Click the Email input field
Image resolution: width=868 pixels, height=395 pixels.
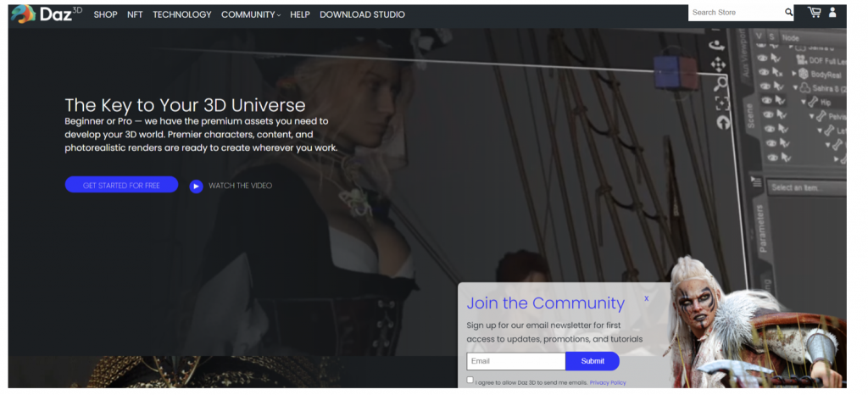[516, 361]
